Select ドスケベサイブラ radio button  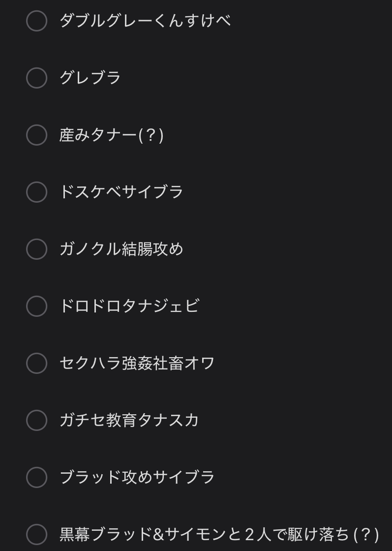tap(36, 192)
